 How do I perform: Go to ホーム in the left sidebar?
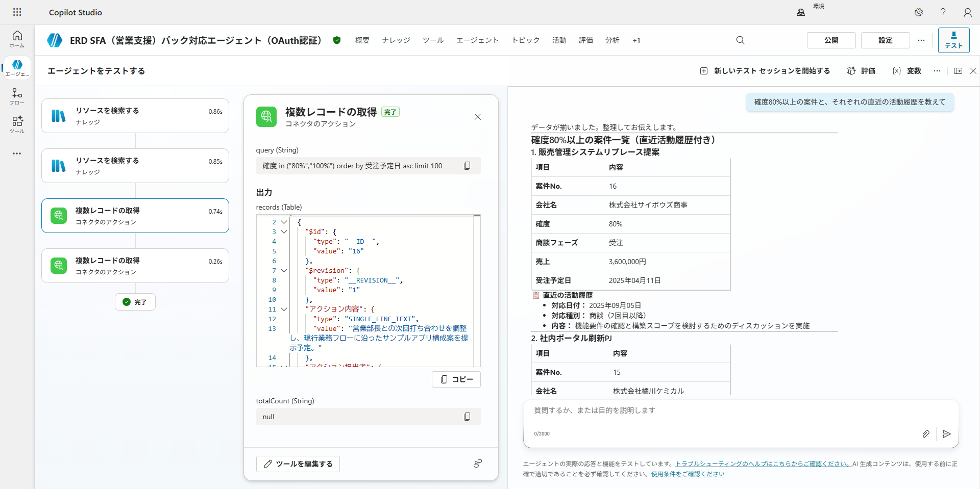(x=17, y=39)
